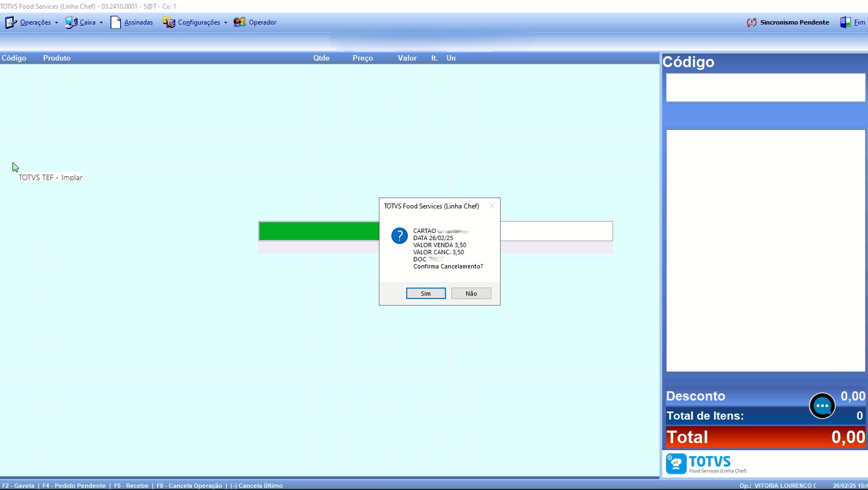The image size is (868, 490).
Task: Click the Preço column header
Action: (x=362, y=58)
